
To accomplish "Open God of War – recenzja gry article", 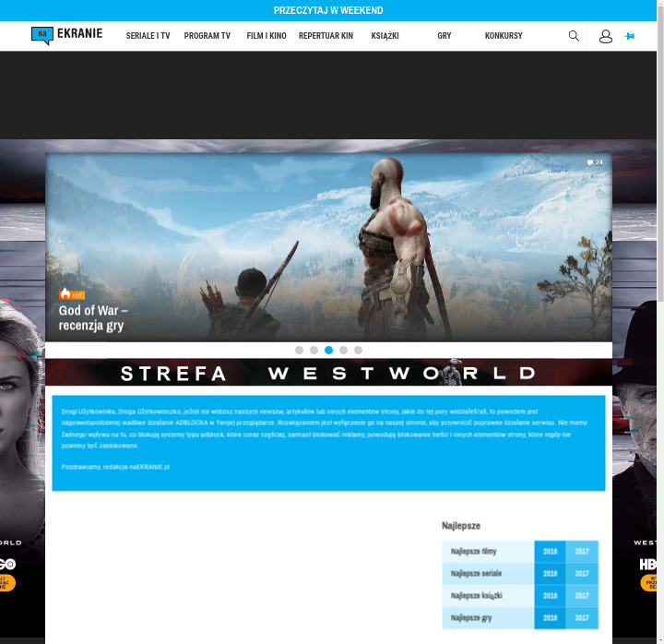I will coord(93,317).
